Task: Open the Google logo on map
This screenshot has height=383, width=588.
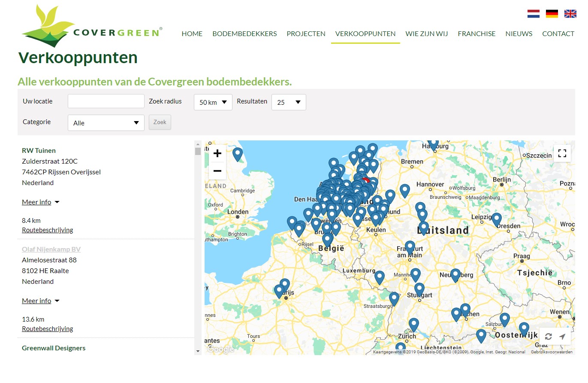Action: click(x=220, y=350)
